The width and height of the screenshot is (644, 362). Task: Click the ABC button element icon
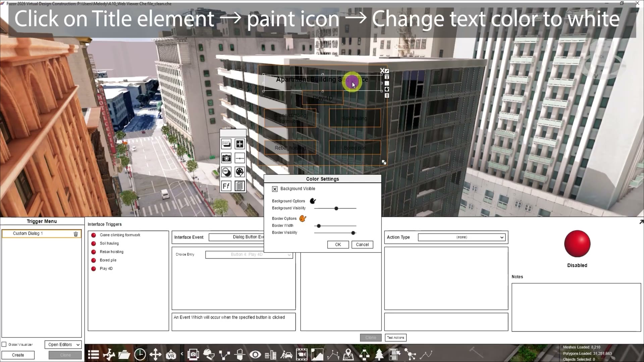pos(226,144)
